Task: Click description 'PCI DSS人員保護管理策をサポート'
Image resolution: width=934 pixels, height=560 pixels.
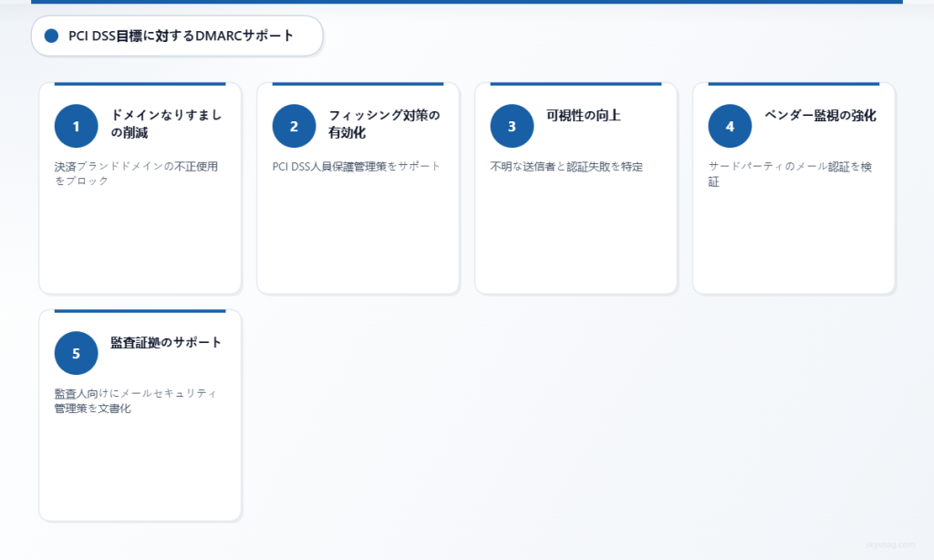Action: tap(357, 166)
